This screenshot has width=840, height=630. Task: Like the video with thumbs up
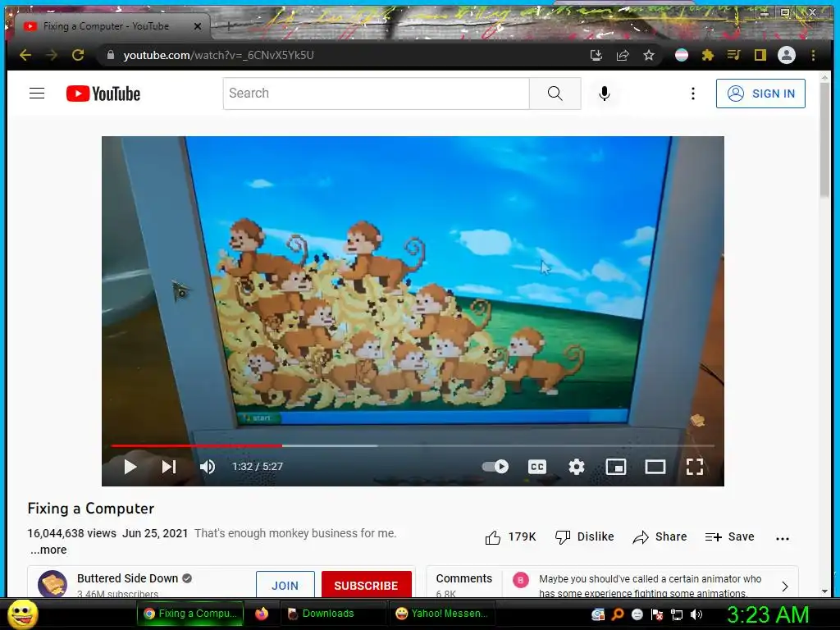pyautogui.click(x=510, y=536)
